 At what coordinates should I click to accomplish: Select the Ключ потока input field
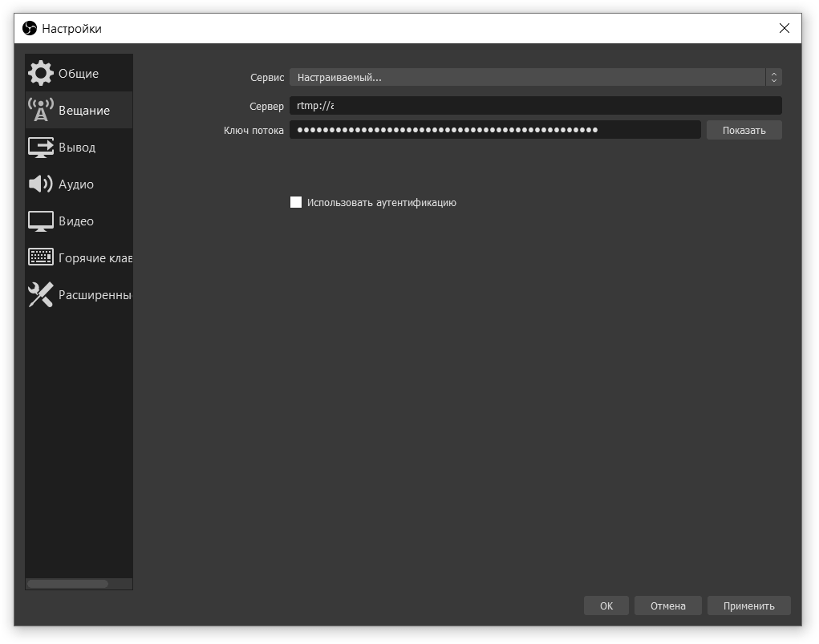495,129
